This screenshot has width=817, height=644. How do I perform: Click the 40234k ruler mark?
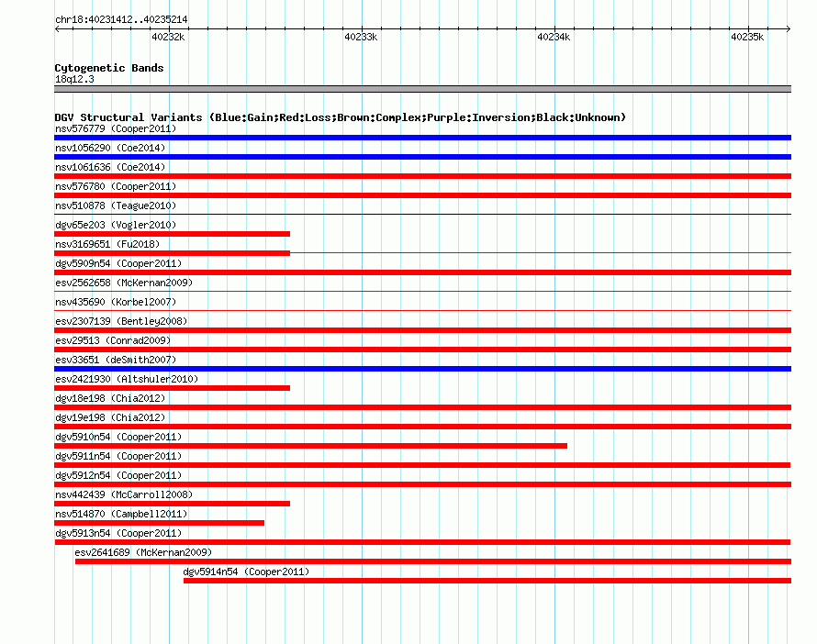(554, 37)
